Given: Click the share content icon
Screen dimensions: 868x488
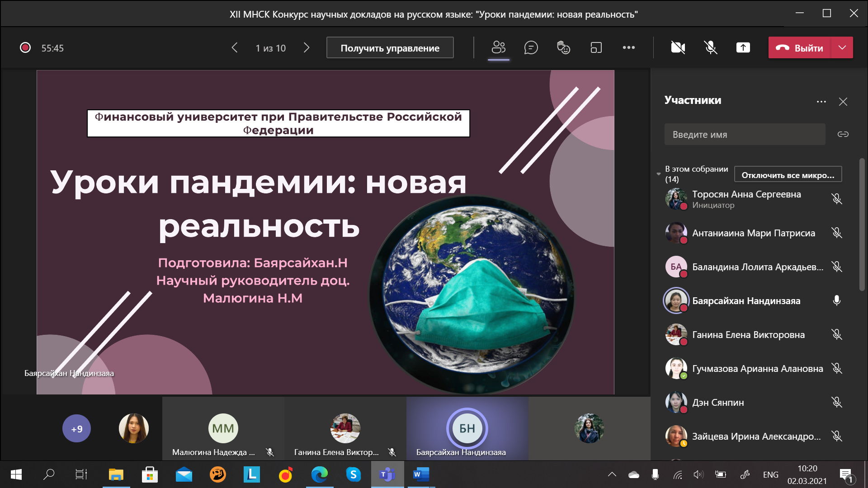Looking at the screenshot, I should 743,47.
